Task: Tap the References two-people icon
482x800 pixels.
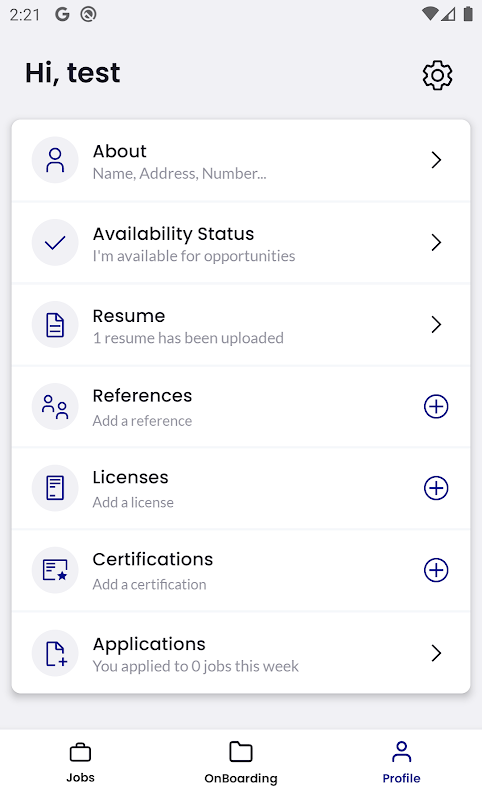Action: [x=55, y=407]
